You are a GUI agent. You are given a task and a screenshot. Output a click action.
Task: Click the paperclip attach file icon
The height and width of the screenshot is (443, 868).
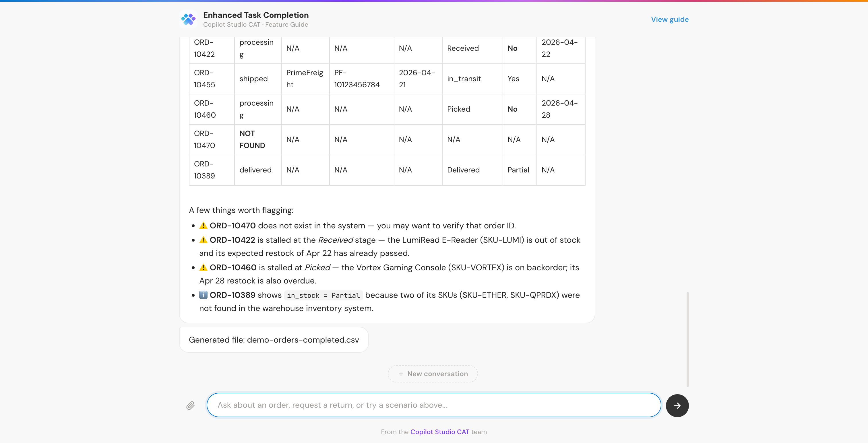[x=190, y=405]
